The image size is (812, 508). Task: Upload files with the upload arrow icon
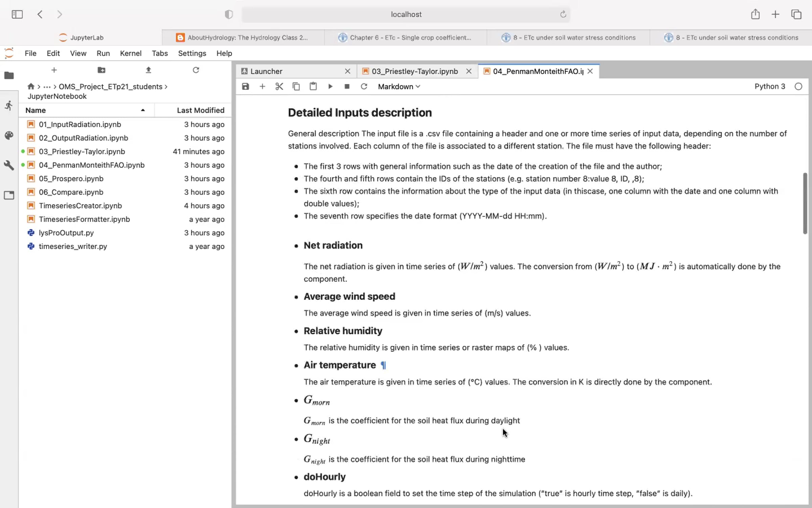(x=148, y=70)
